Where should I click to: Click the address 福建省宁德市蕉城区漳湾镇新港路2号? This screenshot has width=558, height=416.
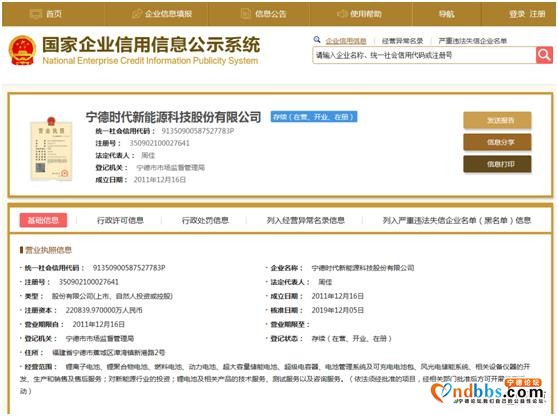(109, 352)
